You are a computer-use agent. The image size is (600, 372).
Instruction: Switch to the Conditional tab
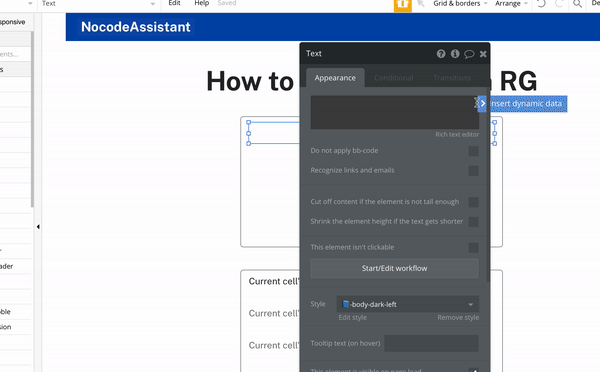393,78
